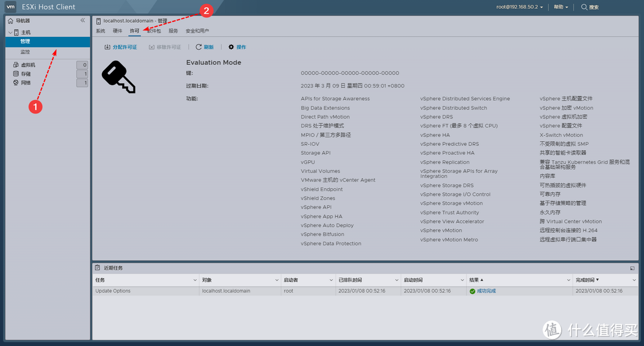Collapse the navigator using the double-chevron
Viewport: 644px width, 346px height.
pyautogui.click(x=82, y=19)
